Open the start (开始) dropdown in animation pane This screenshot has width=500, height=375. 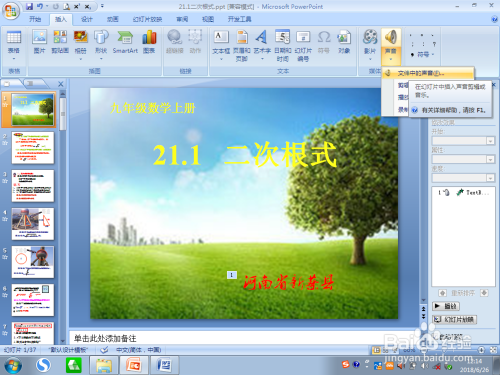click(x=490, y=141)
